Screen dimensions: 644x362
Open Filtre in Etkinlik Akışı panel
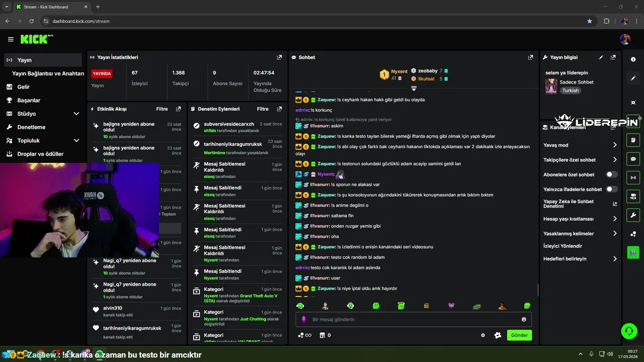point(162,109)
